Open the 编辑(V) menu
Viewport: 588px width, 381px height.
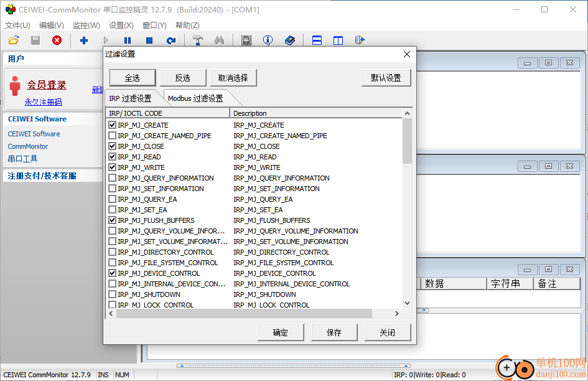pyautogui.click(x=52, y=25)
